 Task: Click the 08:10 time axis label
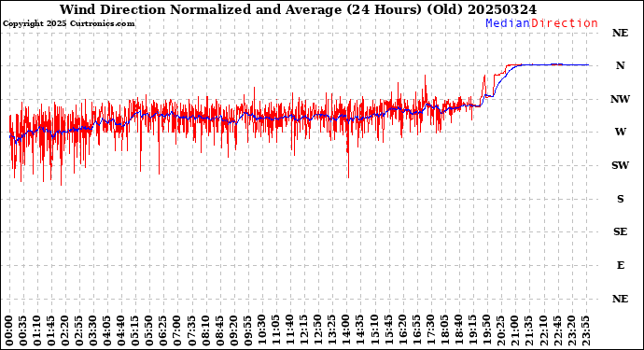205,331
